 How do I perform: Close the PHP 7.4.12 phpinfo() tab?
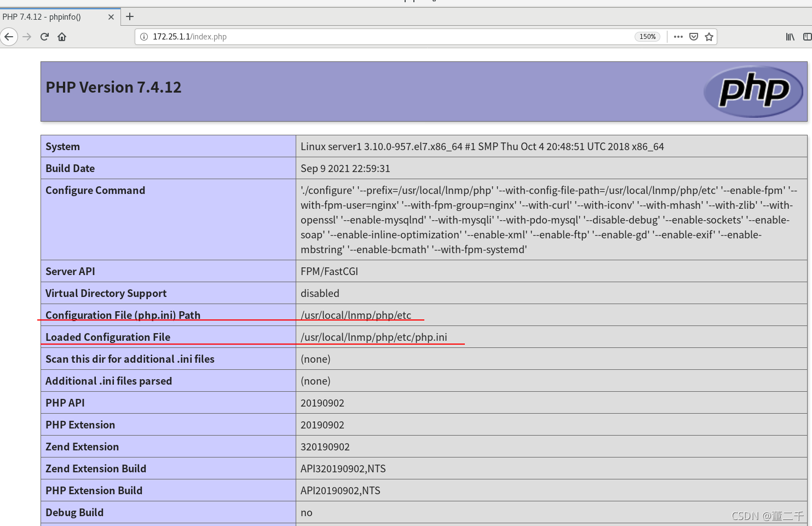[x=111, y=17]
